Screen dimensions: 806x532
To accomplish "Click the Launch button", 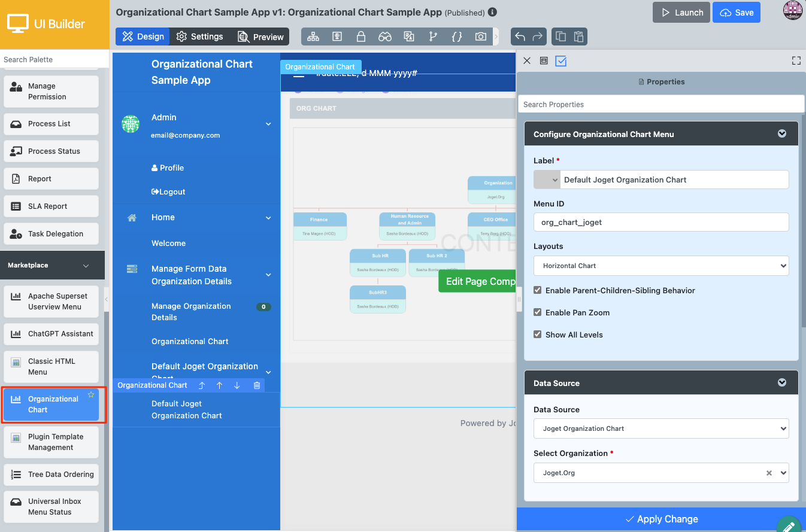I will [x=681, y=13].
